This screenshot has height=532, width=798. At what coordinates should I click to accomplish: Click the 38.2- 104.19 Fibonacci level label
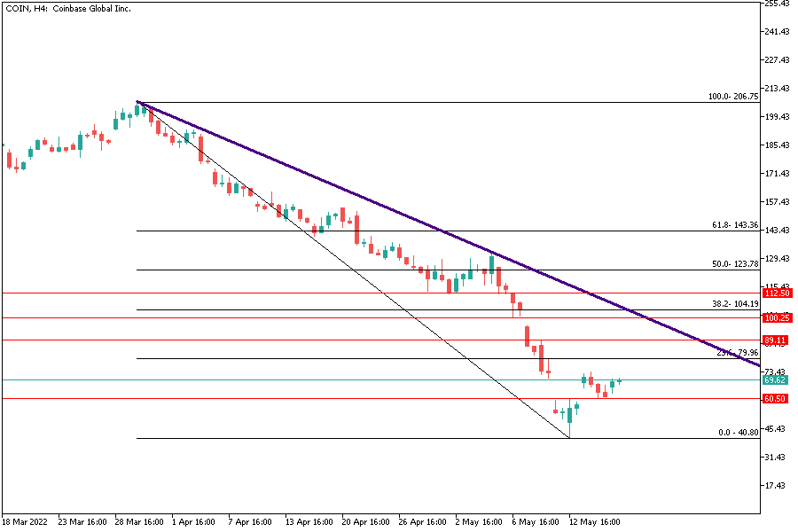[734, 304]
